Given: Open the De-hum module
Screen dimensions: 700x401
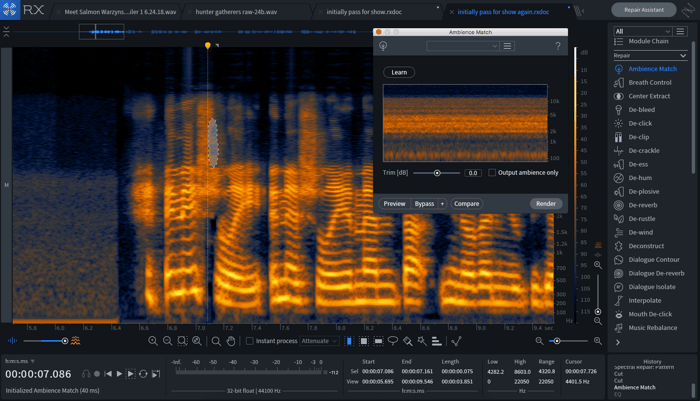Looking at the screenshot, I should 640,178.
